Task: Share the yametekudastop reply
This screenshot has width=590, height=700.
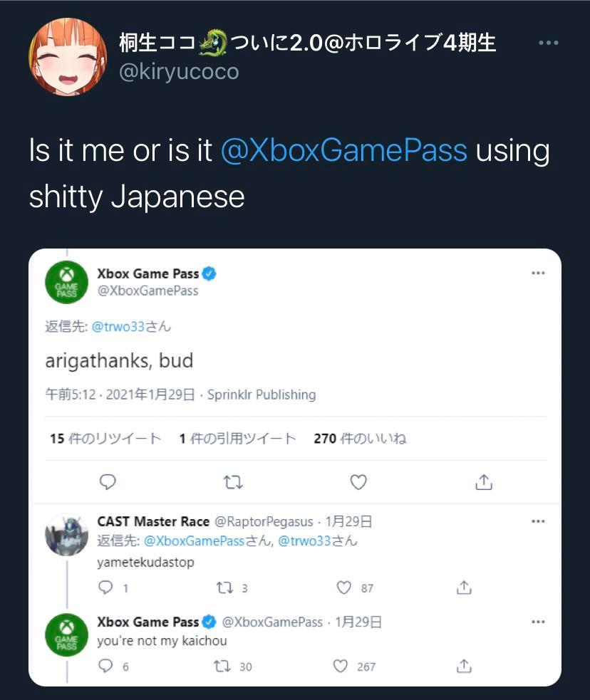Action: coord(464,587)
